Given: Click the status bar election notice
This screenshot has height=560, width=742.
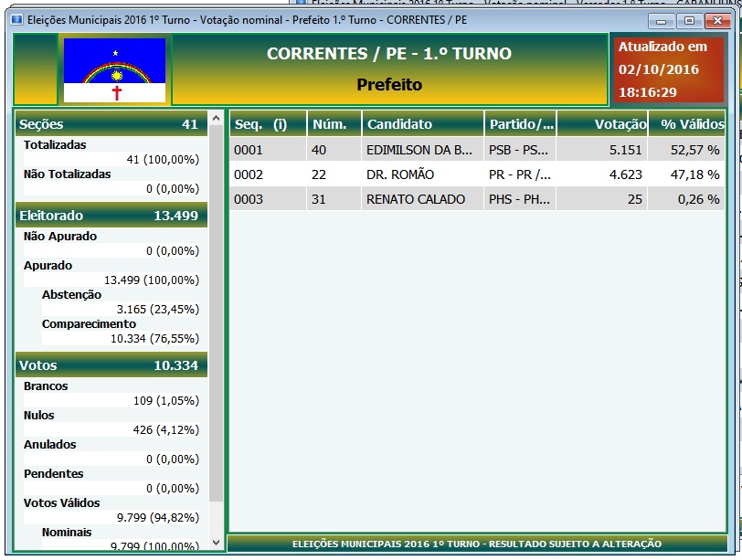Looking at the screenshot, I should [x=477, y=544].
